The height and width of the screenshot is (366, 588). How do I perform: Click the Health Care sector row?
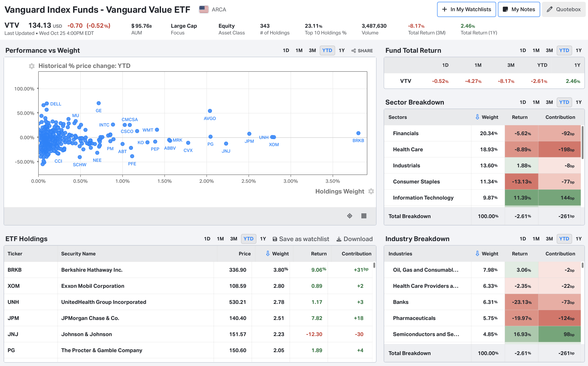tap(482, 149)
